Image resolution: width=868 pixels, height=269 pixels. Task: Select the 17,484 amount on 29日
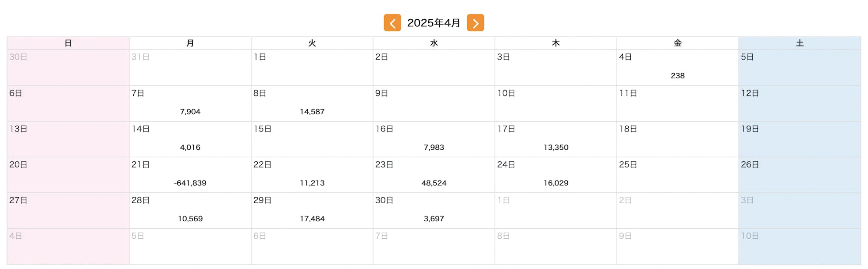[x=312, y=219]
